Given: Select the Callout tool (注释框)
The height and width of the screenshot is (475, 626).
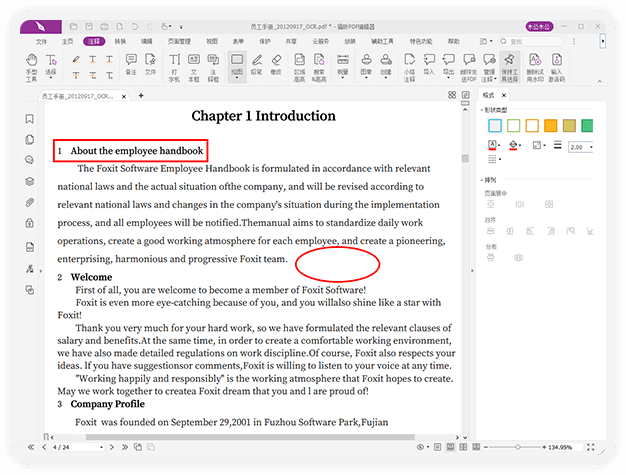Looking at the screenshot, I should click(213, 67).
